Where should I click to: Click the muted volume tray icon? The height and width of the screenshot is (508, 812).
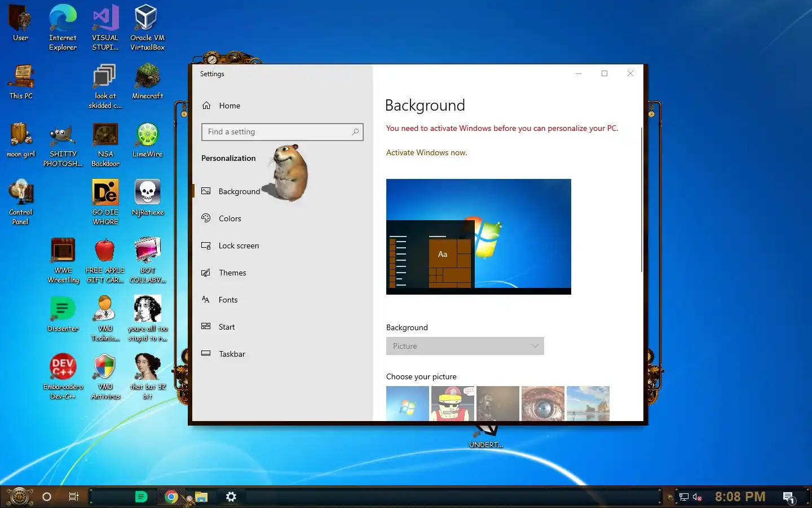[x=698, y=497]
